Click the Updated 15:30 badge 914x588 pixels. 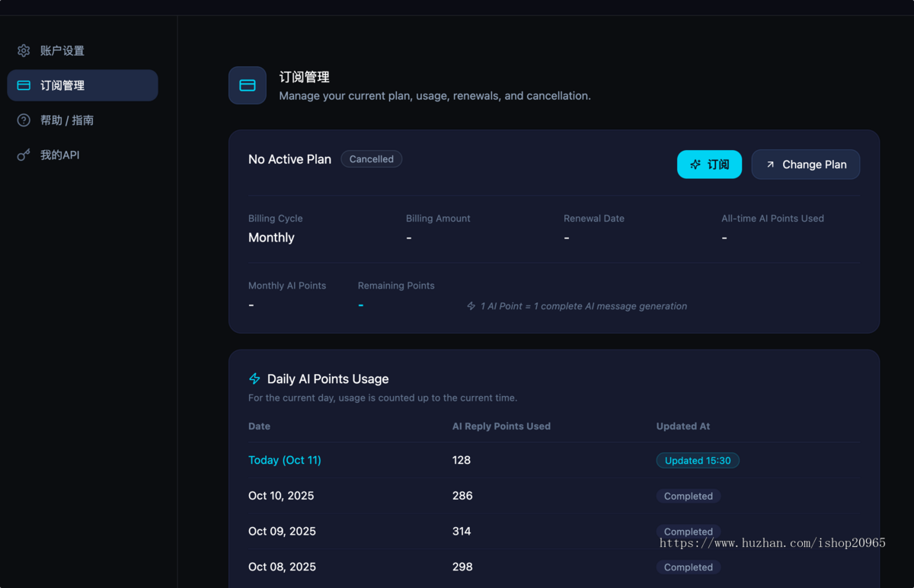pos(698,461)
